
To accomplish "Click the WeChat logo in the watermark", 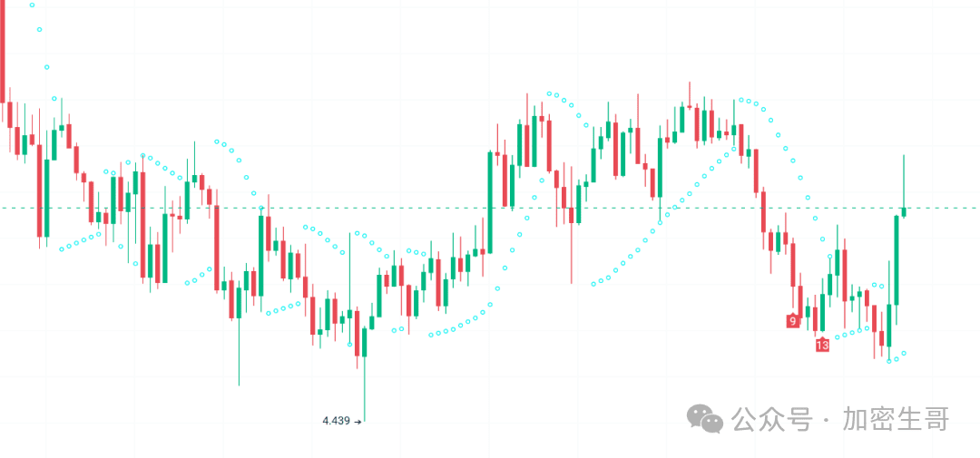I will [705, 418].
